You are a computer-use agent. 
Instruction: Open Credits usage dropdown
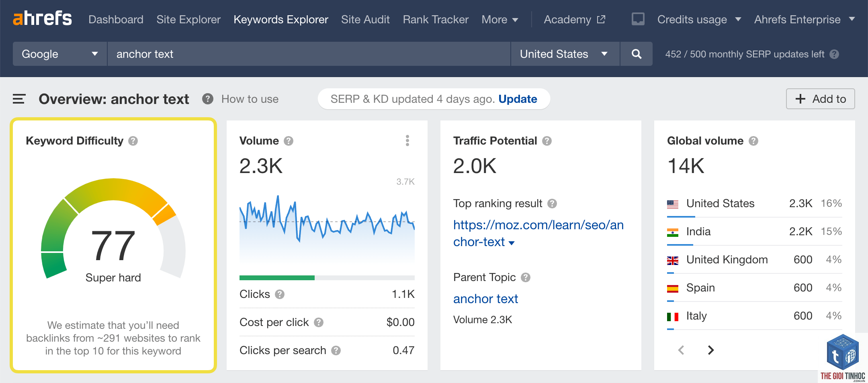click(x=699, y=19)
